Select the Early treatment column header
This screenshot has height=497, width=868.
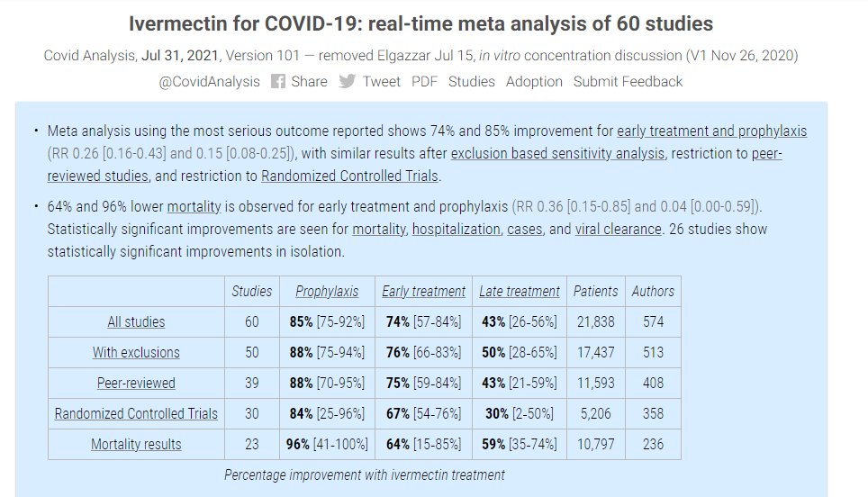point(423,291)
